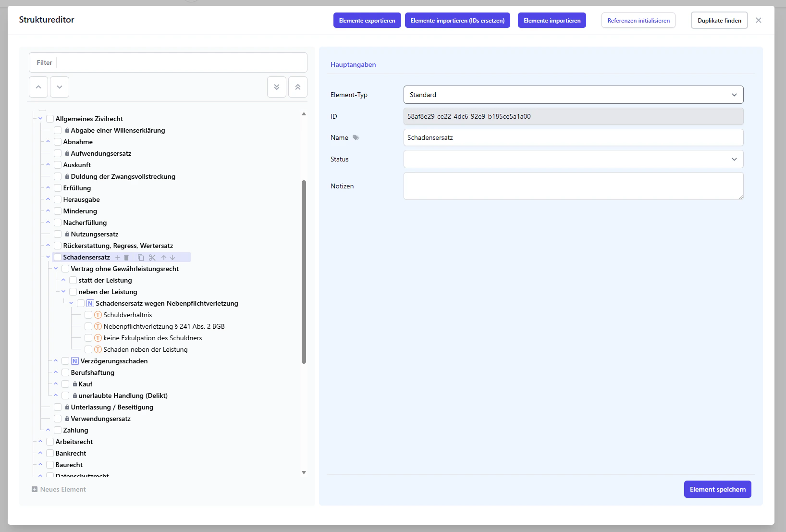786x532 pixels.
Task: Expand the statt der Leistung node
Action: click(x=63, y=280)
